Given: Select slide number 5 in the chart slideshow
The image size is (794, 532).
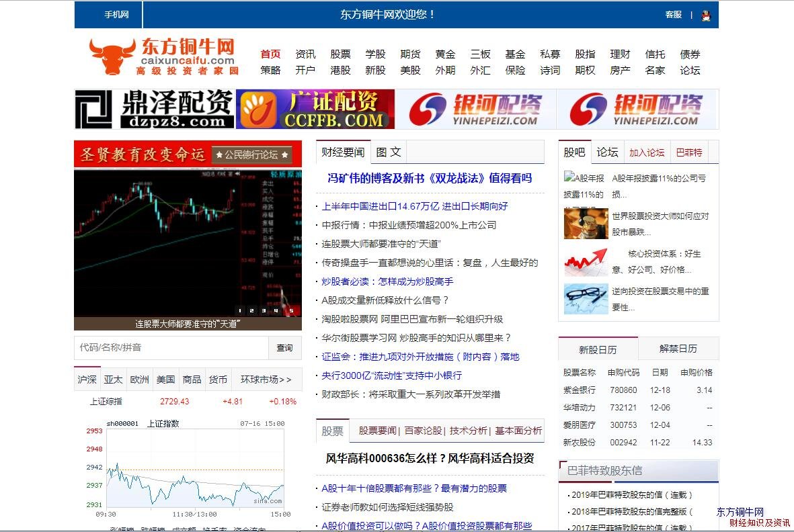Looking at the screenshot, I should pyautogui.click(x=292, y=310).
